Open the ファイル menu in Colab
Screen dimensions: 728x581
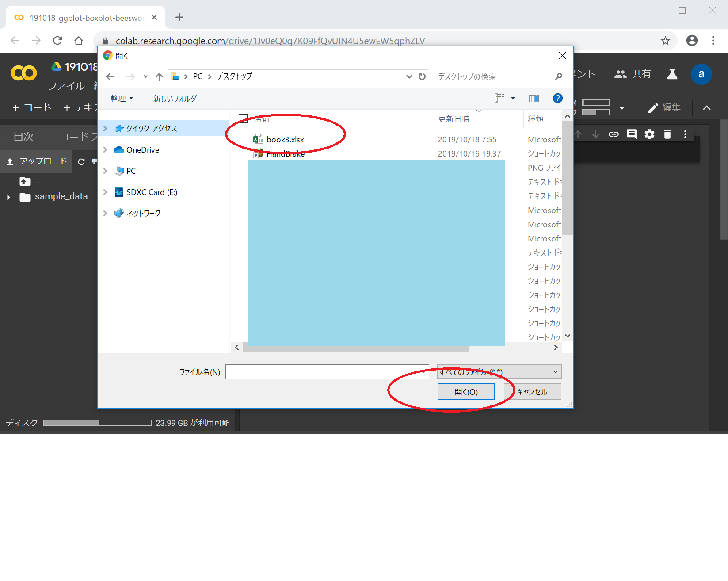66,86
